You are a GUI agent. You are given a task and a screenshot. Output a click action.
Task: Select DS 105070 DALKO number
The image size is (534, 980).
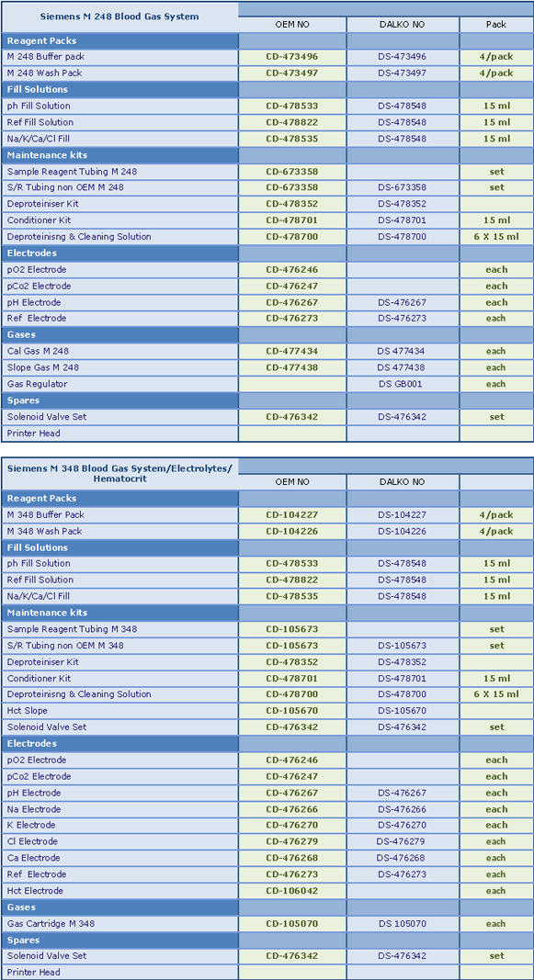[402, 924]
